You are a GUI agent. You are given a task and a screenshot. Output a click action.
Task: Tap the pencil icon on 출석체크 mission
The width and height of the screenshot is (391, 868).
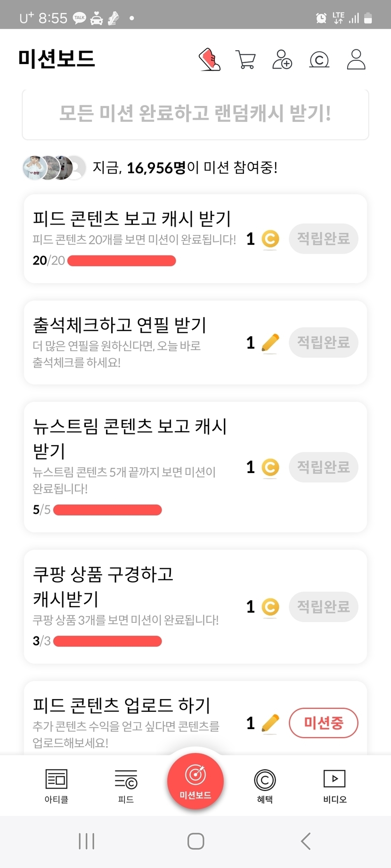click(x=270, y=343)
